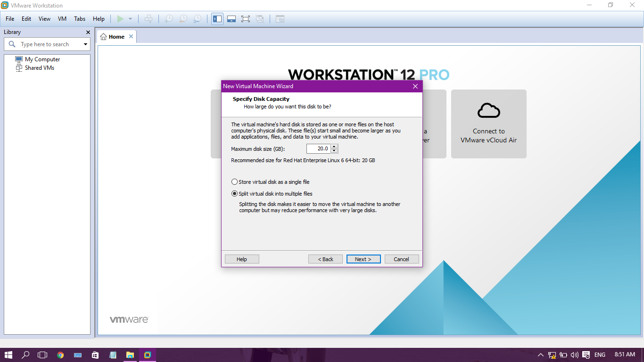Screen dimensions: 644x362
Task: Click Help in the New Virtual Machine Wizard
Action: 242,259
